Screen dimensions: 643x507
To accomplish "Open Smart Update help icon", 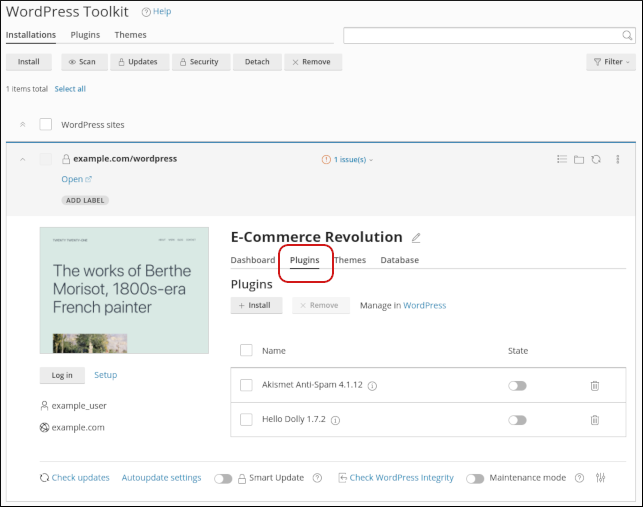I will click(317, 478).
